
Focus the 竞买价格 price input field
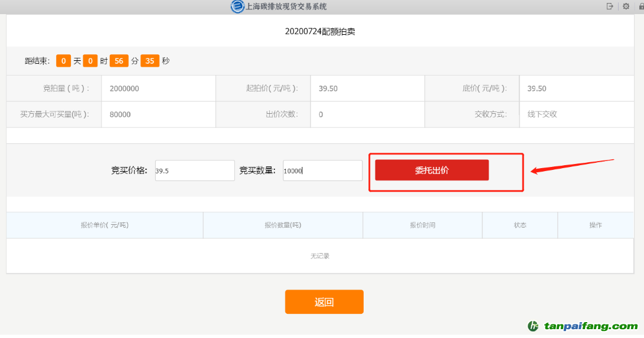[x=195, y=170]
